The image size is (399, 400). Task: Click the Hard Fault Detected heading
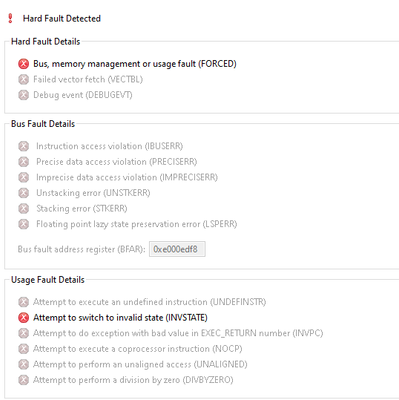[x=62, y=18]
